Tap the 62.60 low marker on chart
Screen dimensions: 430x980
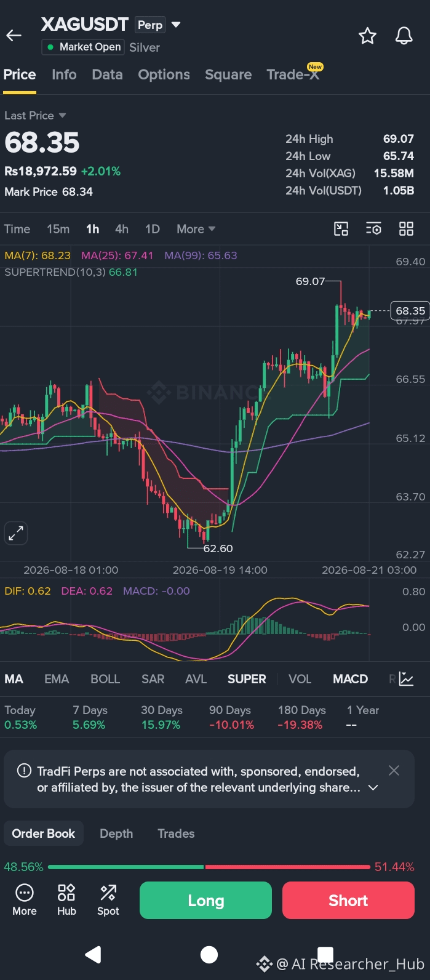tap(218, 548)
